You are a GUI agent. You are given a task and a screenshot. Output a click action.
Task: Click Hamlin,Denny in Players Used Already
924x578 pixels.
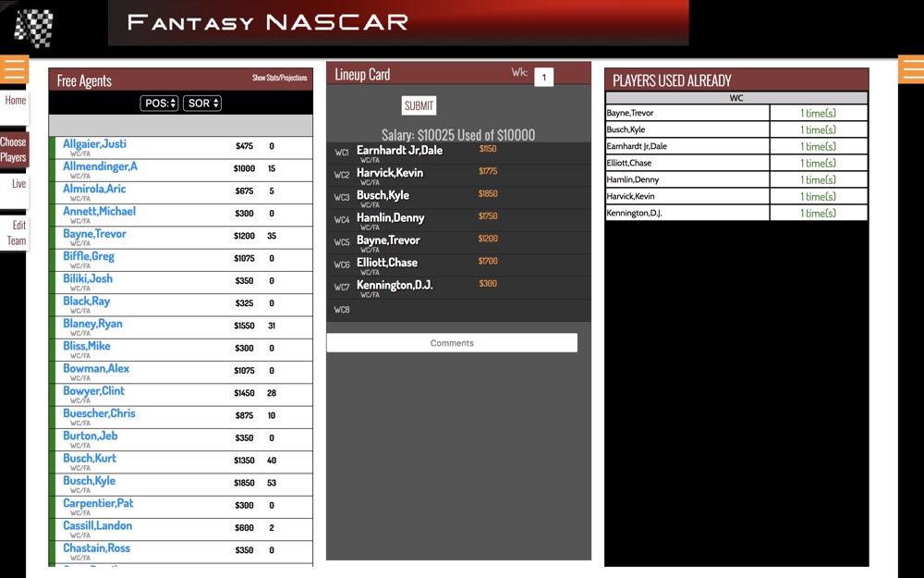pyautogui.click(x=633, y=179)
